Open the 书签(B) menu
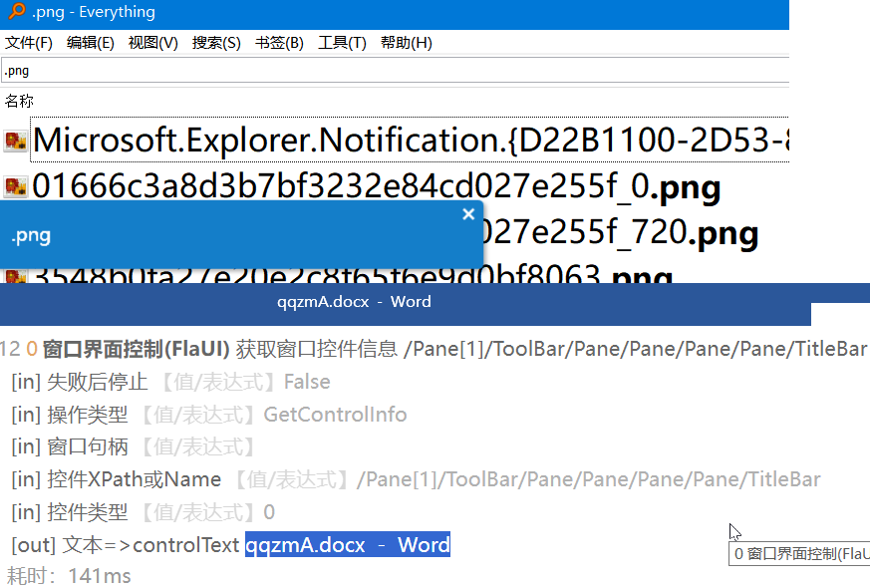The height and width of the screenshot is (588, 870). pyautogui.click(x=279, y=43)
